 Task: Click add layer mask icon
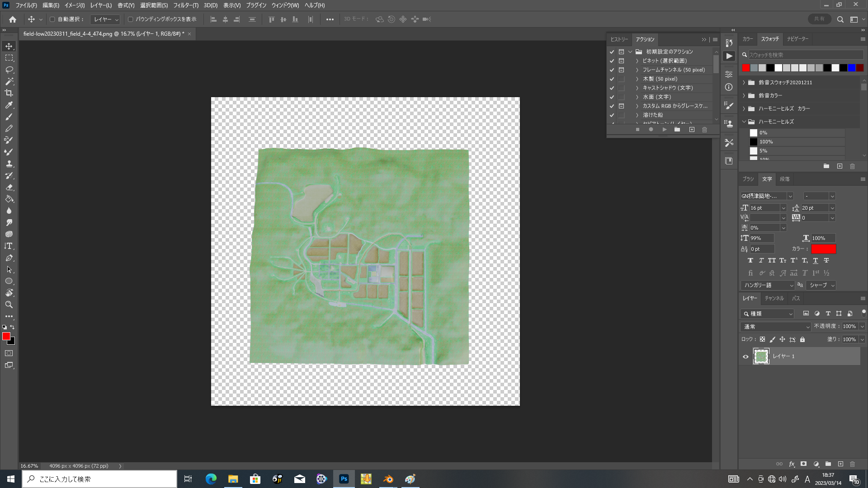click(x=803, y=464)
